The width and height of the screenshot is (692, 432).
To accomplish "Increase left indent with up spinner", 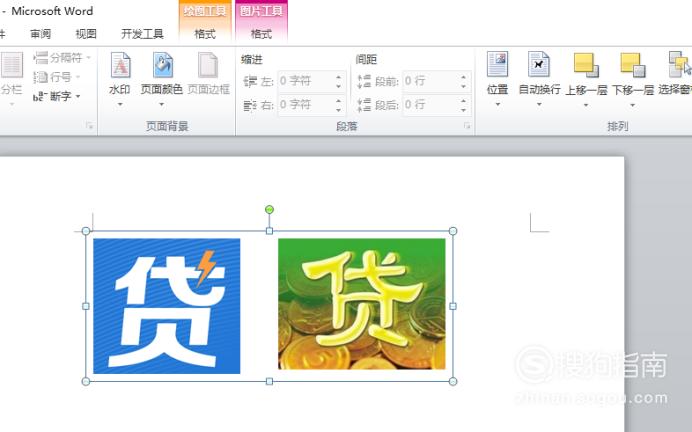I will [338, 77].
